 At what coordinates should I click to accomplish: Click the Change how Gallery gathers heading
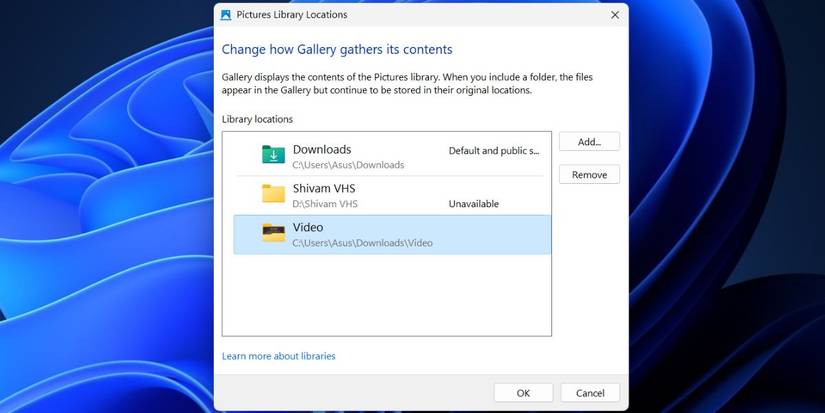coord(337,49)
